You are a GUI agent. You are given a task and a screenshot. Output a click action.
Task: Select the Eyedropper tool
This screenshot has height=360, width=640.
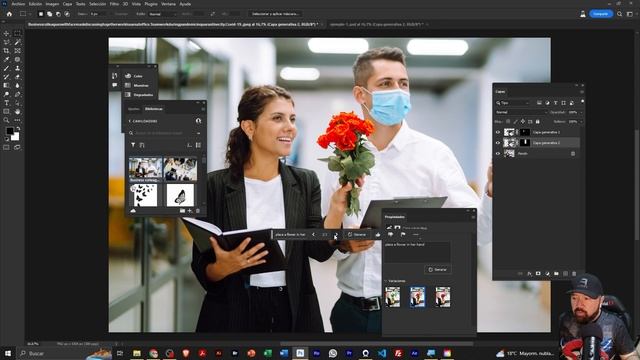coord(6,60)
